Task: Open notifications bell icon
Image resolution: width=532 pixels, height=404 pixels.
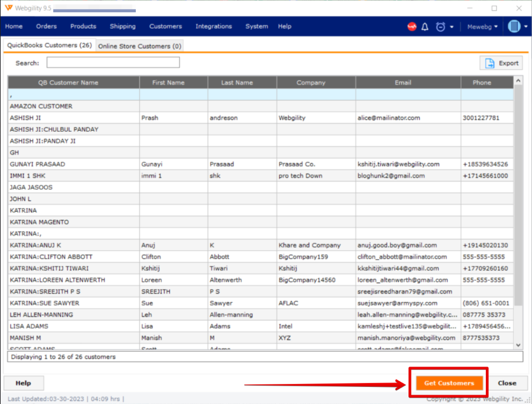Action: click(x=425, y=26)
